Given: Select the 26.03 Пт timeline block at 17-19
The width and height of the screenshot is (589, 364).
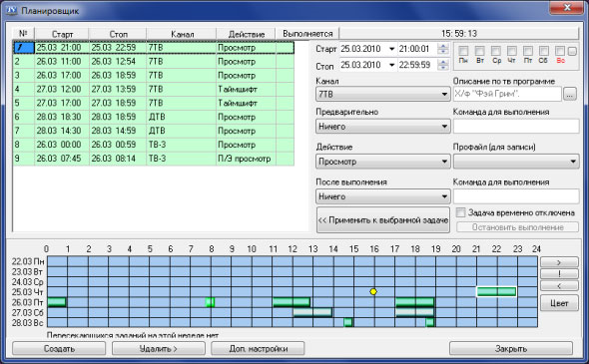Looking at the screenshot, I should point(415,302).
